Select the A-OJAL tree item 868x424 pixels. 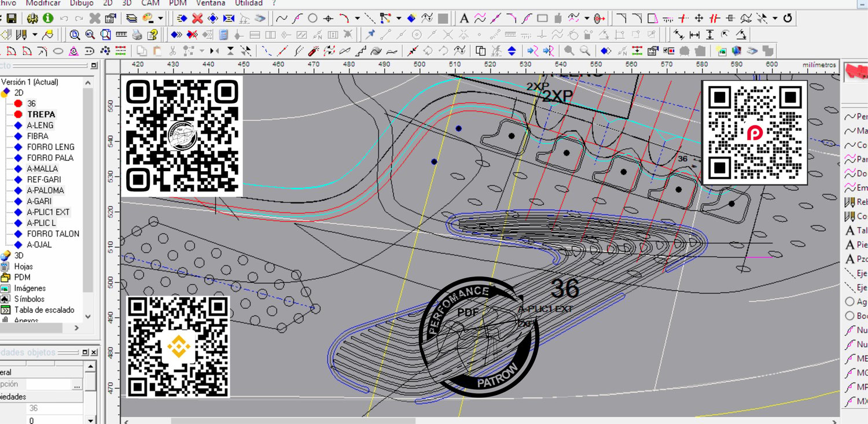click(x=39, y=245)
